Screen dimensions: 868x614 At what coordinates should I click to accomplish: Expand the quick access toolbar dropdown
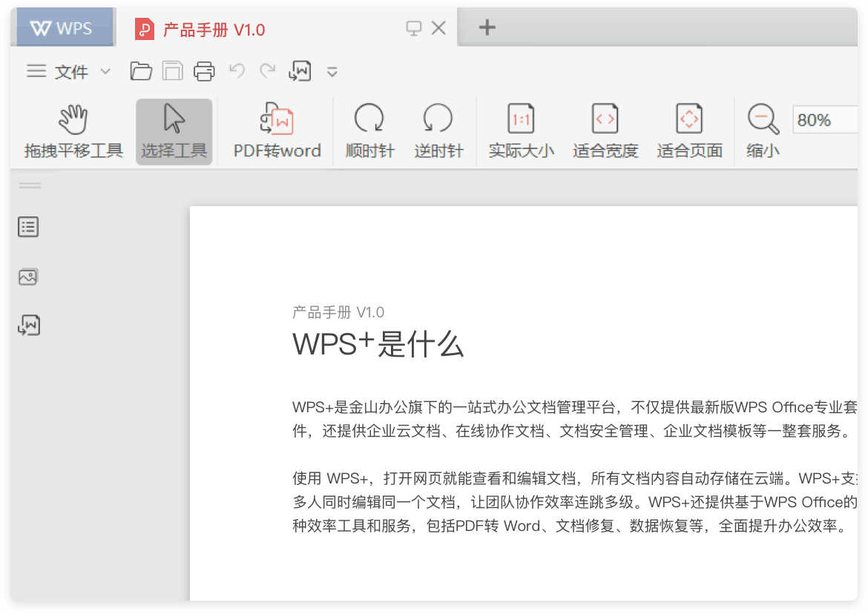tap(332, 72)
